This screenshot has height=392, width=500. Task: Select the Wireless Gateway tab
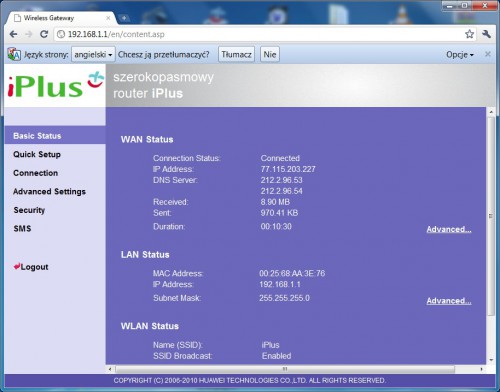62,18
